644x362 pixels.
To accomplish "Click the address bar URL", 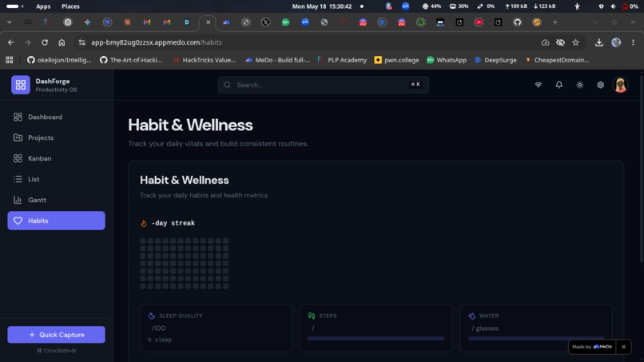I will pyautogui.click(x=157, y=42).
